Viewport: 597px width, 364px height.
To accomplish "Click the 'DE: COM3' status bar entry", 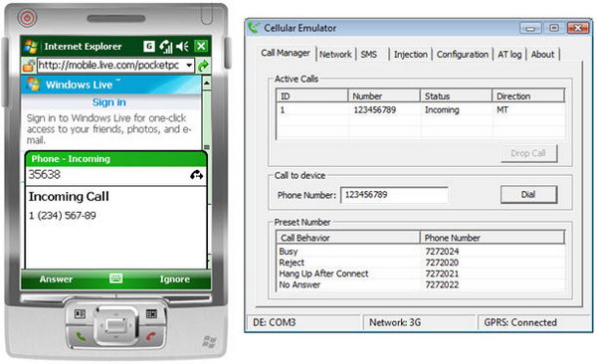I will point(303,322).
